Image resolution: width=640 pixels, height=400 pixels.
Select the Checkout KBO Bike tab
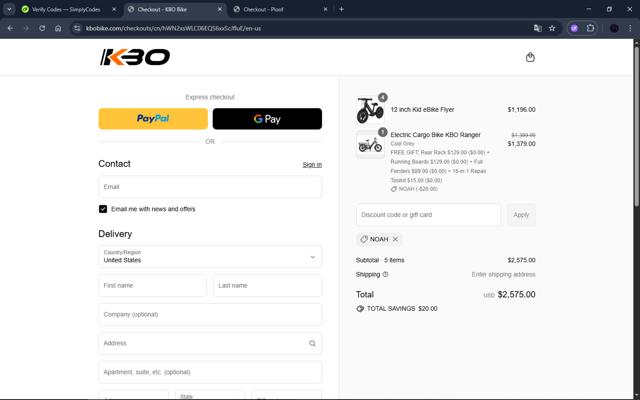click(162, 9)
